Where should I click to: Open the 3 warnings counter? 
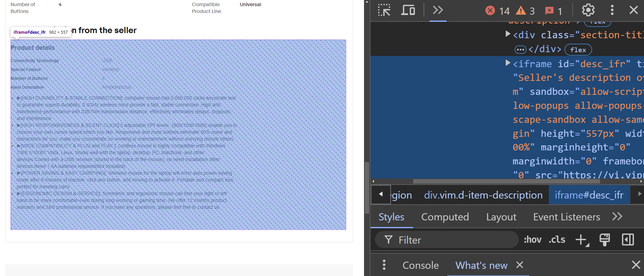[525, 11]
